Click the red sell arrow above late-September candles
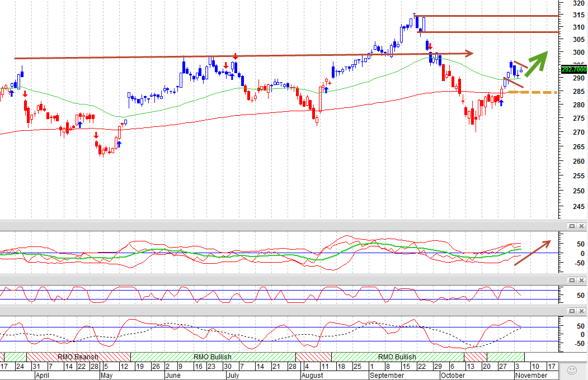The height and width of the screenshot is (380, 588). (430, 46)
